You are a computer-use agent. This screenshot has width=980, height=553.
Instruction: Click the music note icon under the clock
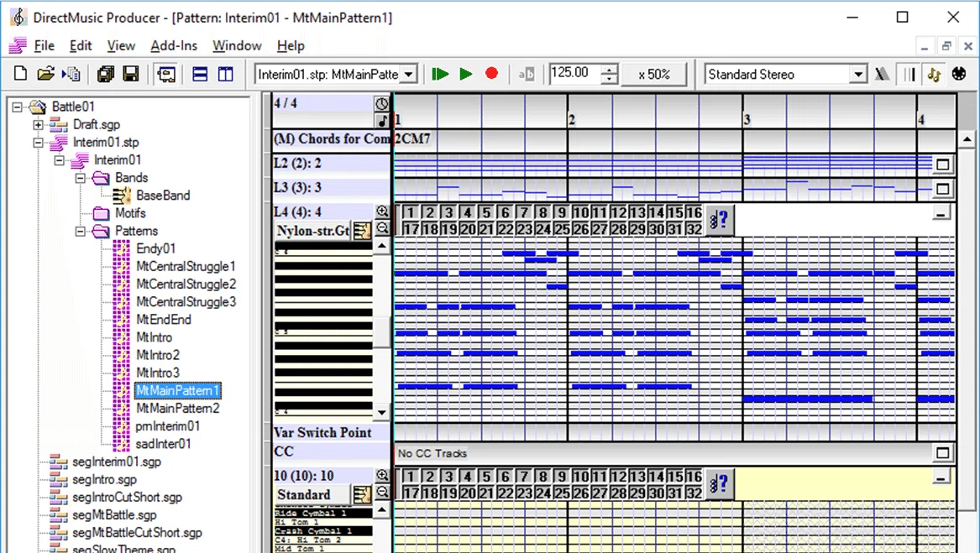[381, 121]
